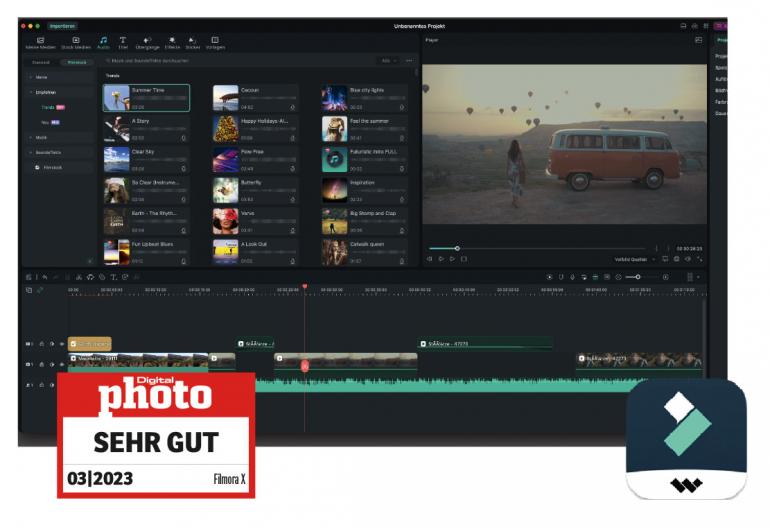Select the A Story track thumbnail

point(116,129)
